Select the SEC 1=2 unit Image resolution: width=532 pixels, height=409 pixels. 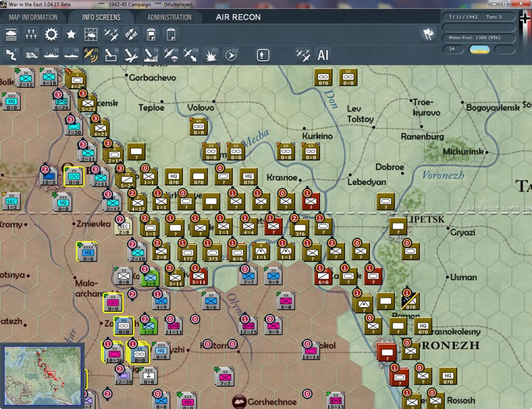(11, 202)
